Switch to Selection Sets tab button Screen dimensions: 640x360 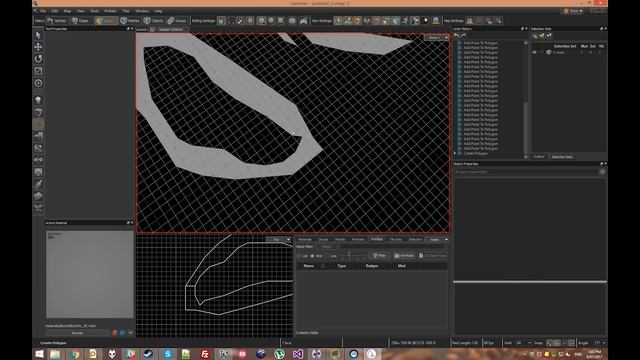point(562,157)
